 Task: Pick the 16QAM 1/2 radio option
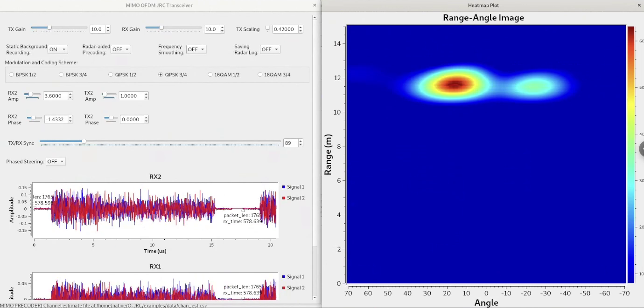210,75
